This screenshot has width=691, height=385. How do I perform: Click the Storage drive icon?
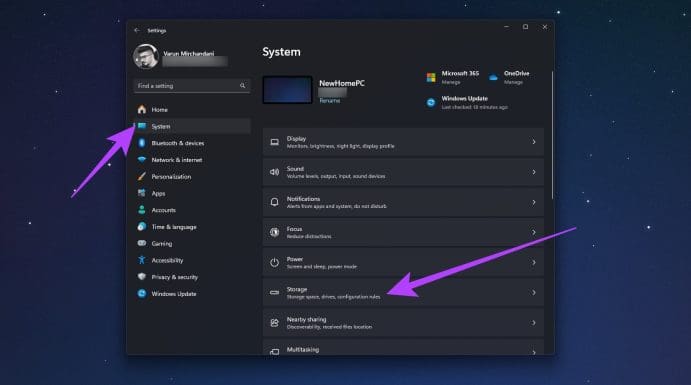[x=275, y=292]
